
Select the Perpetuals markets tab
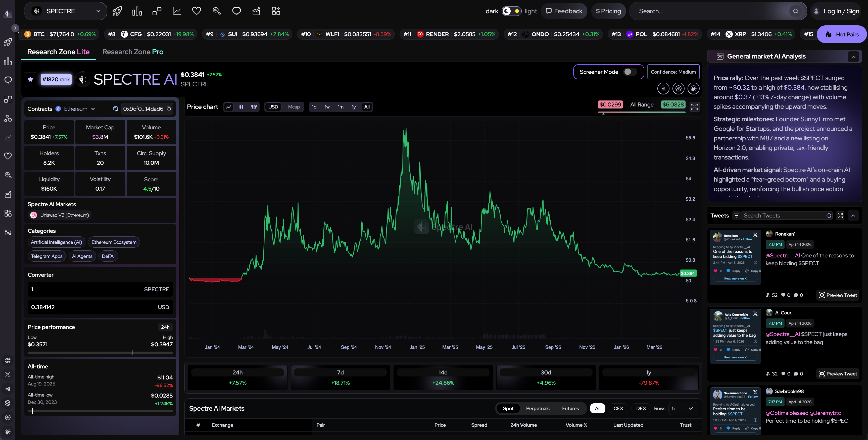point(538,408)
